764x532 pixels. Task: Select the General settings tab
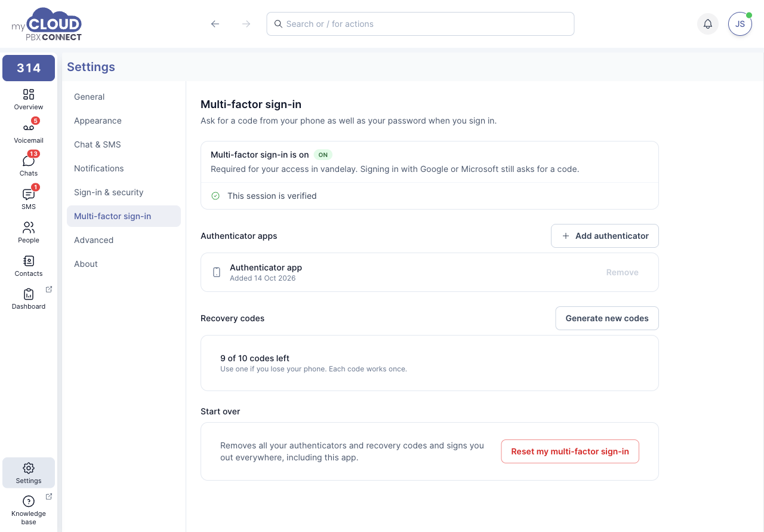point(124,97)
